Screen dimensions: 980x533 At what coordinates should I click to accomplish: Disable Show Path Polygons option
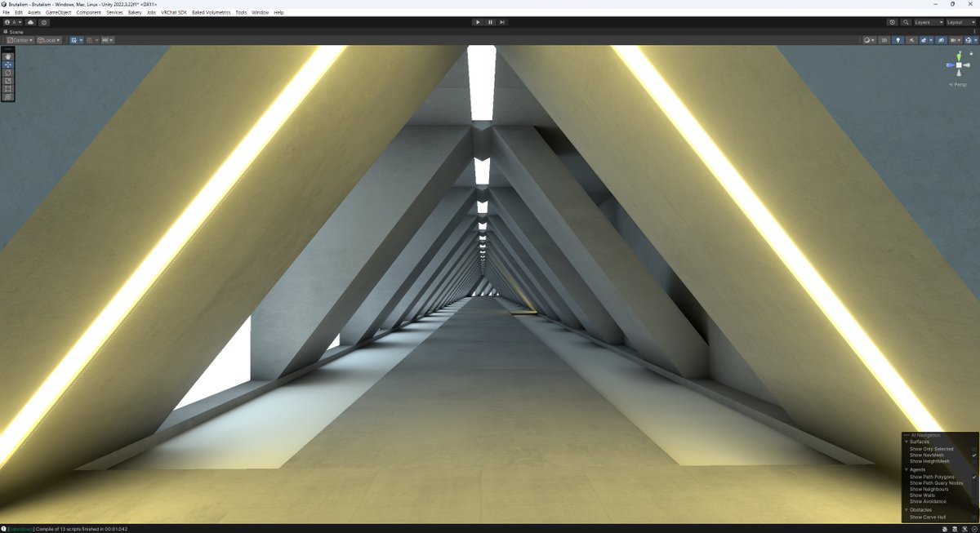pyautogui.click(x=974, y=477)
